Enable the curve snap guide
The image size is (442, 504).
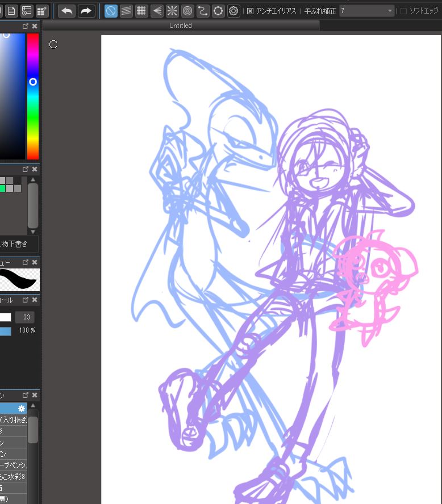(203, 11)
